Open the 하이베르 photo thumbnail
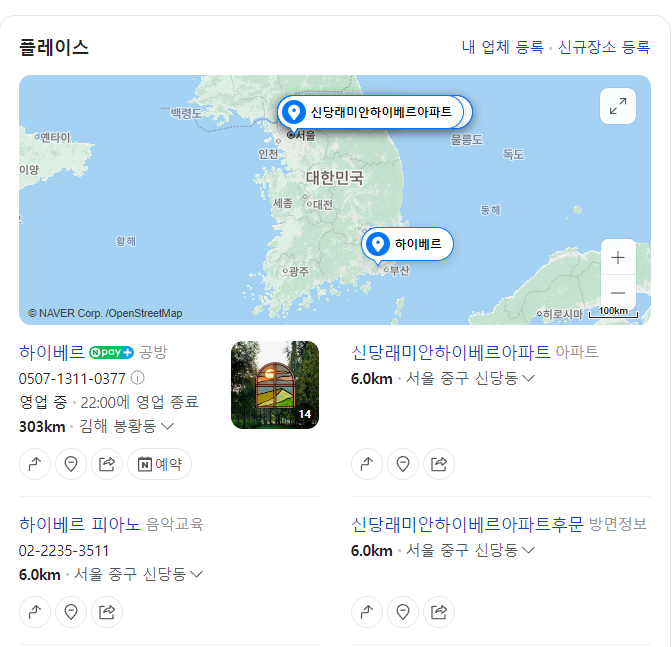 point(275,385)
